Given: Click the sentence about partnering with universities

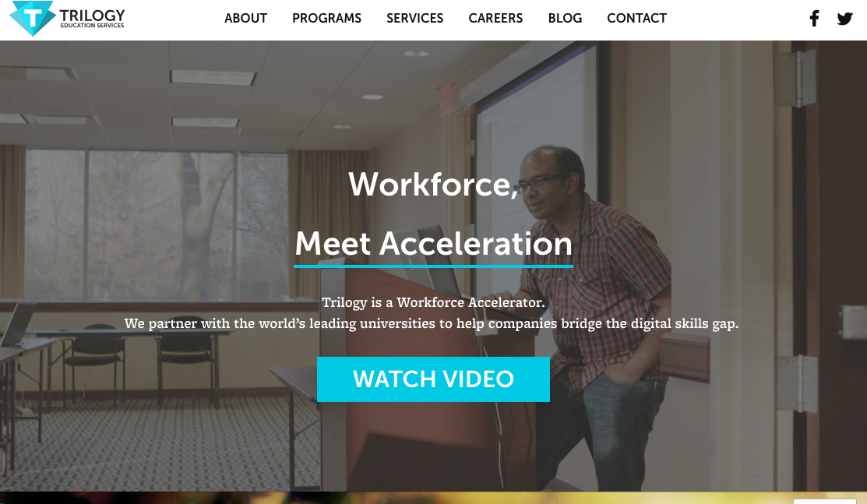Looking at the screenshot, I should click(x=432, y=323).
